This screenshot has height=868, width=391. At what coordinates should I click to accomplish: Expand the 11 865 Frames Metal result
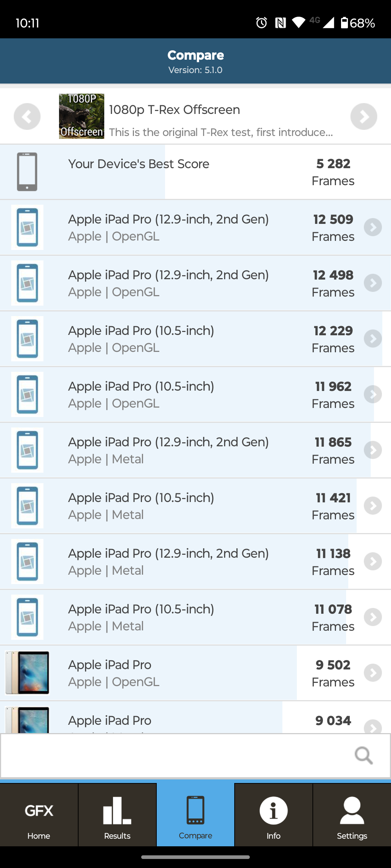coord(373,450)
